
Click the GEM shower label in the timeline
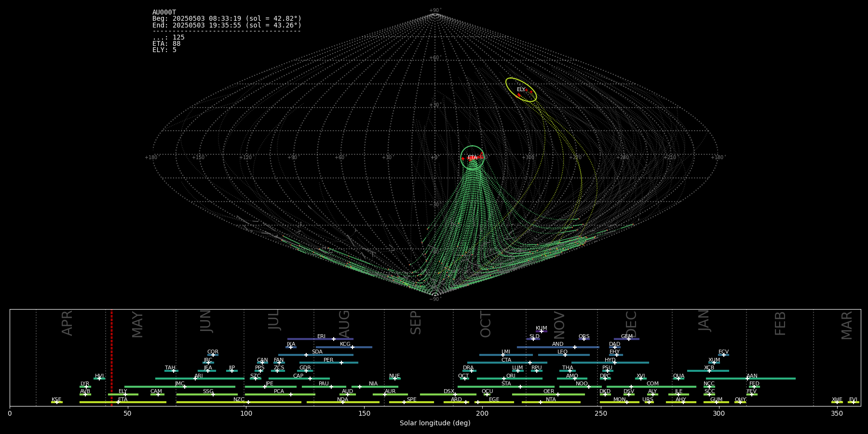[627, 337]
